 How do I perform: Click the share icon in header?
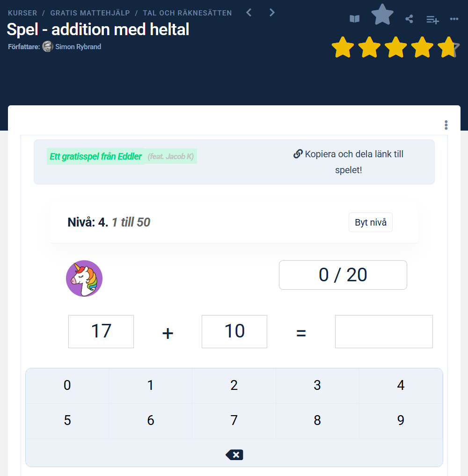(x=409, y=19)
